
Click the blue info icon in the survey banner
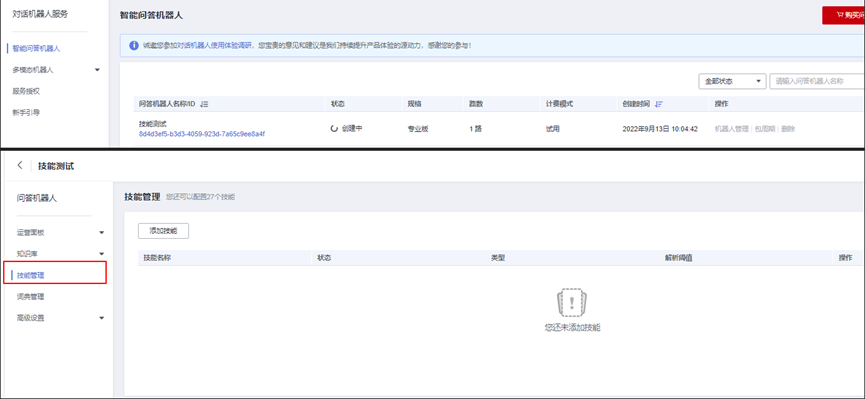click(134, 45)
